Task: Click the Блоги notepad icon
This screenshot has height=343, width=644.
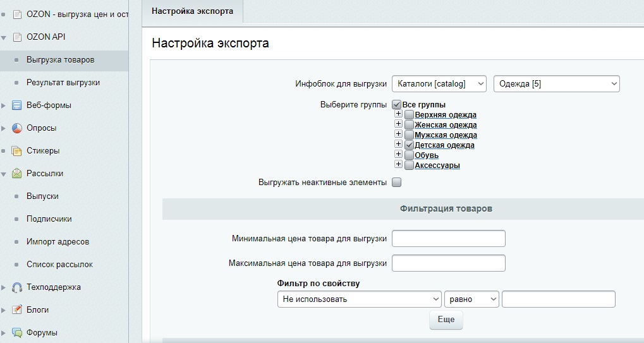Action: coord(17,310)
